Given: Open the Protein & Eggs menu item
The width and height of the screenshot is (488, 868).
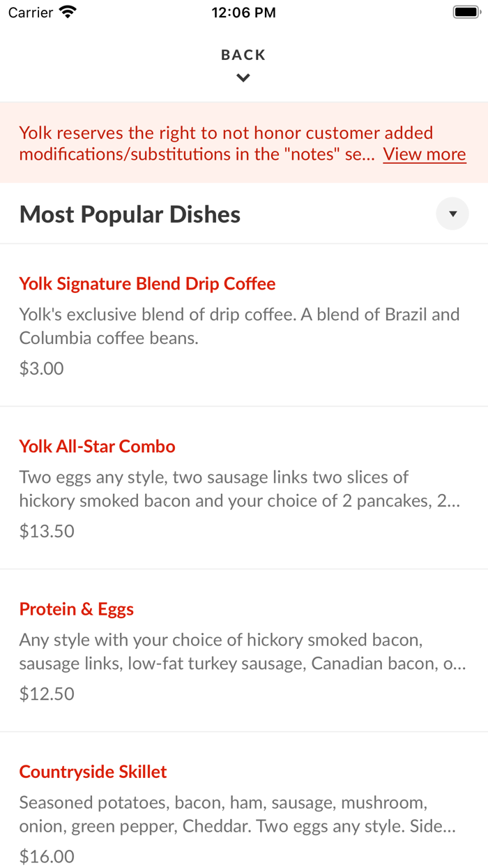Looking at the screenshot, I should click(x=77, y=608).
